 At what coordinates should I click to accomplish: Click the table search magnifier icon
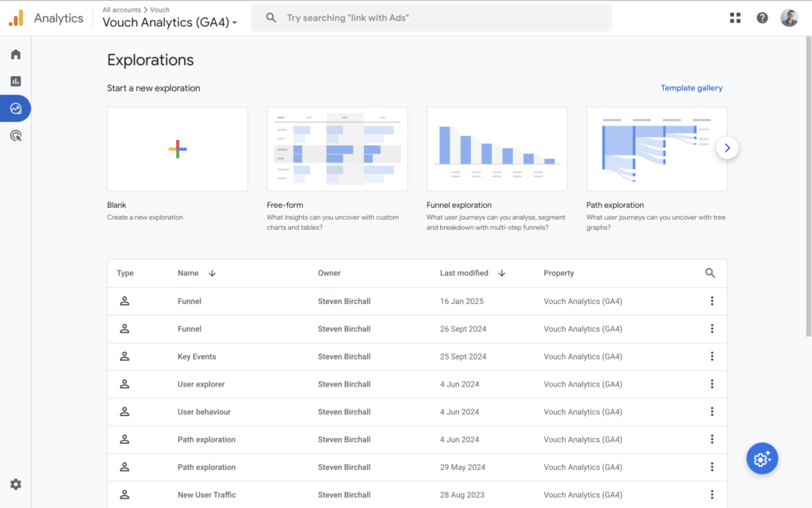[x=710, y=273]
